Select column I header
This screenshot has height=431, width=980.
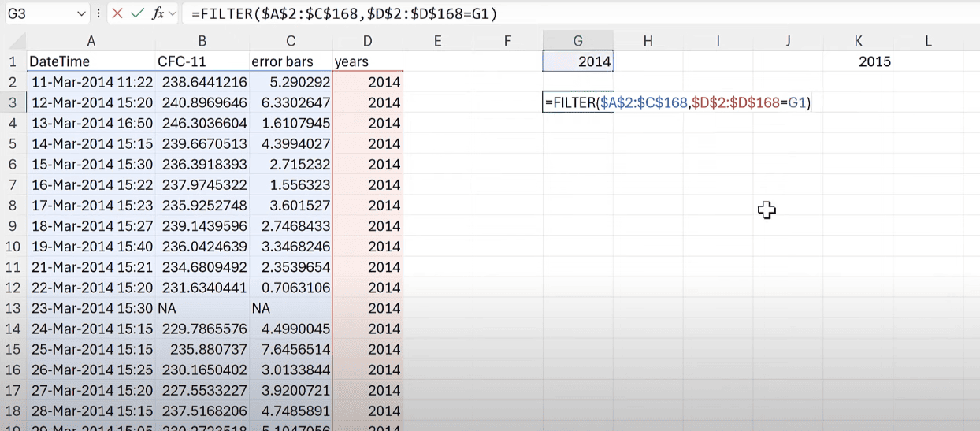[x=718, y=41]
